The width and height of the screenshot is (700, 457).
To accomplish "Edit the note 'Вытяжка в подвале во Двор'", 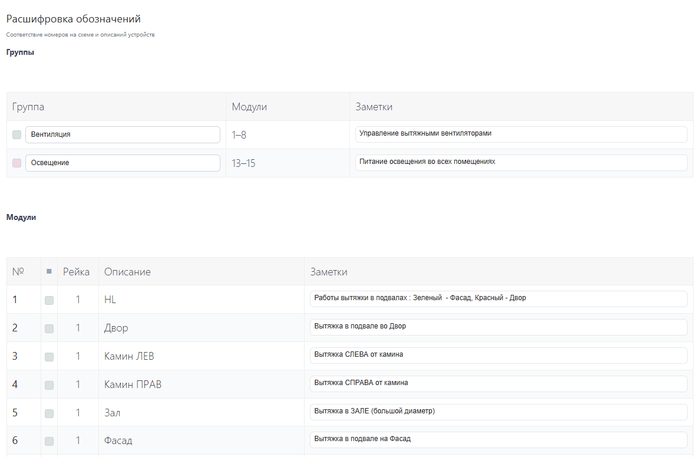I will click(498, 327).
